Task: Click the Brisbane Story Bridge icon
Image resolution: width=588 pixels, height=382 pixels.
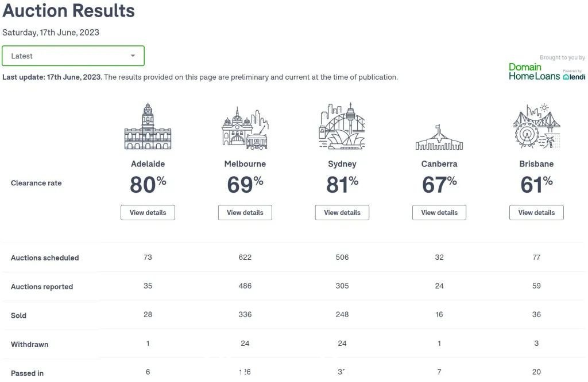Action: click(536, 126)
